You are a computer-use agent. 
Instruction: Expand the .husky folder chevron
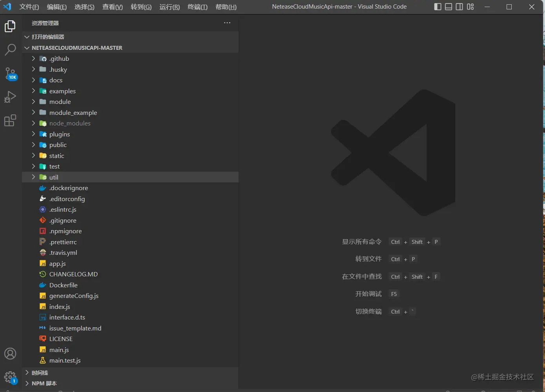[33, 69]
